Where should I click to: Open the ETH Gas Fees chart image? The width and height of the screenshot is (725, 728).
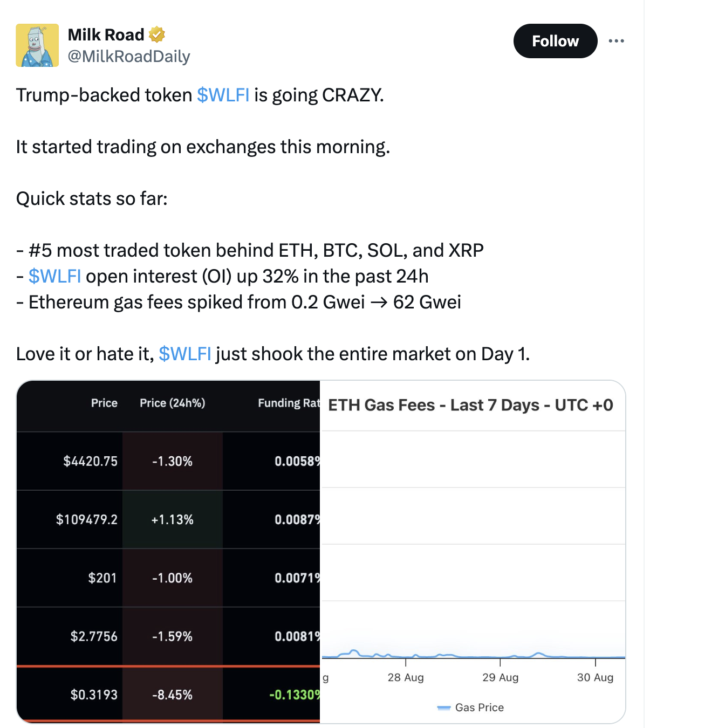point(473,552)
